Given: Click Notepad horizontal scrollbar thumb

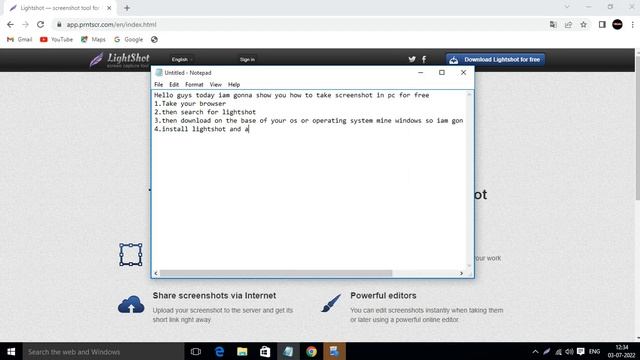Looking at the screenshot, I should [x=276, y=273].
